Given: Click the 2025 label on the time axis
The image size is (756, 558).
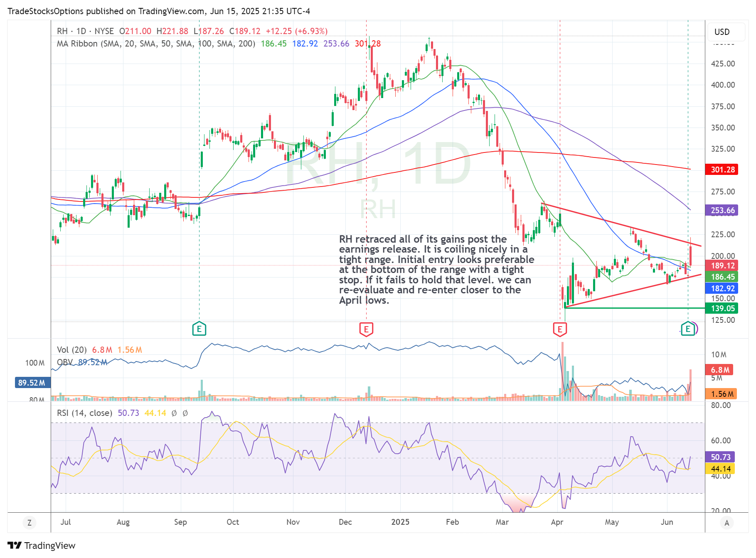Looking at the screenshot, I should coord(400,522).
